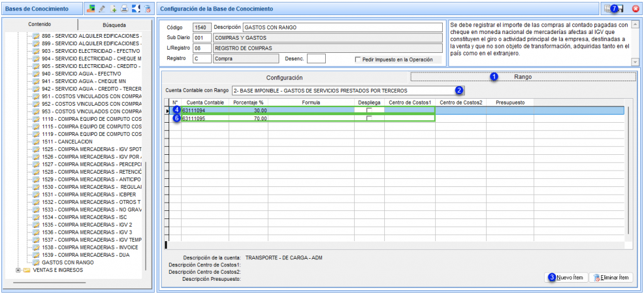Screen dimensions: 644x294
Task: Click the Nuevo Ítem button
Action: click(x=567, y=278)
